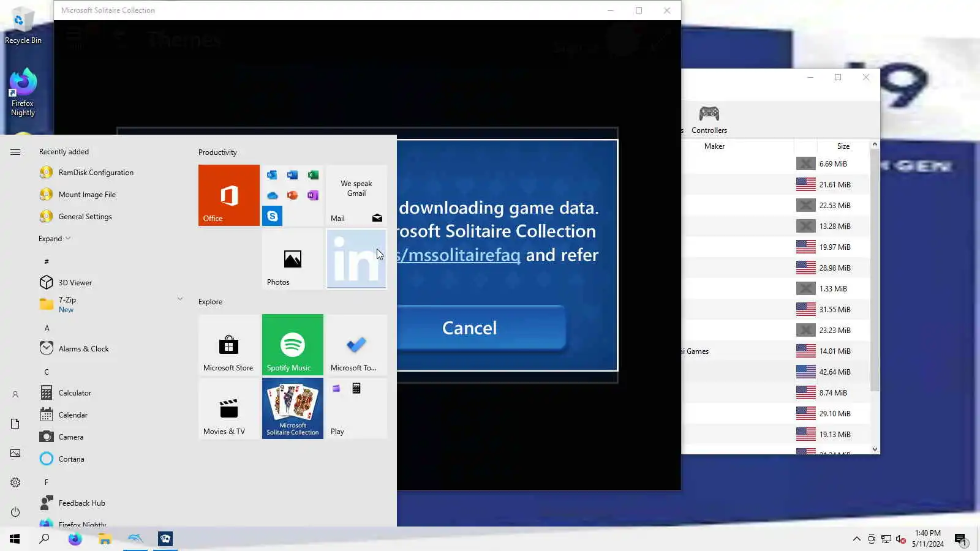Open taskbar Search

click(x=44, y=539)
